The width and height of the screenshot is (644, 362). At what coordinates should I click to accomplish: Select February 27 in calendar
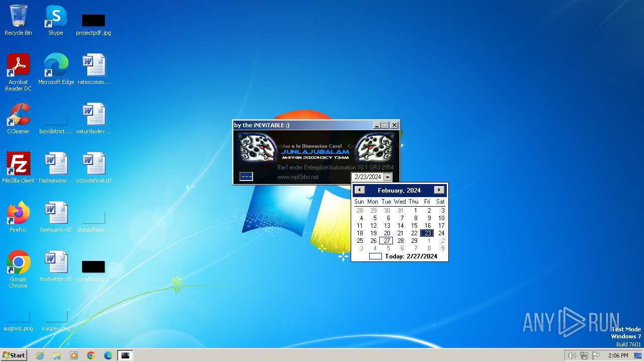tap(386, 241)
